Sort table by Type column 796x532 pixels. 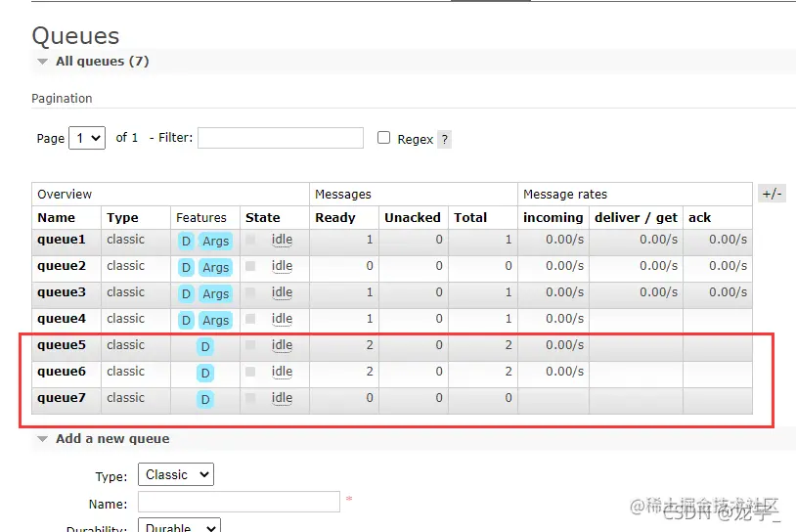point(122,217)
